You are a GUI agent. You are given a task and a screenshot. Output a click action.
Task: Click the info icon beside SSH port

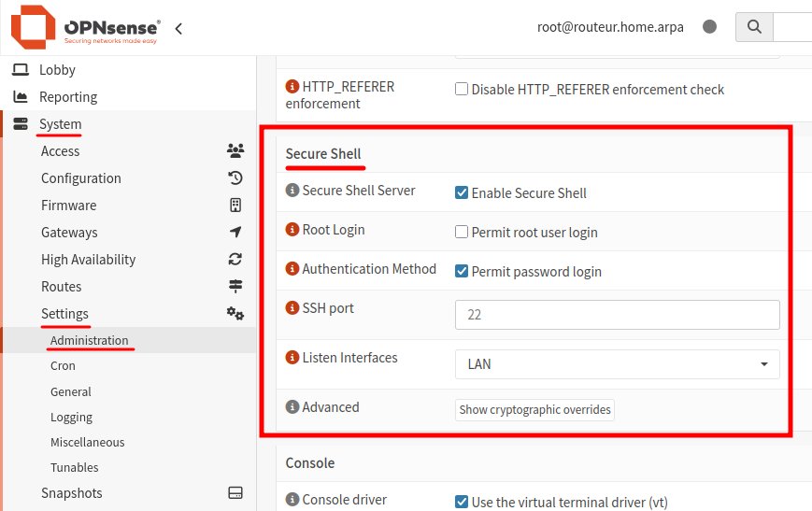click(x=292, y=308)
